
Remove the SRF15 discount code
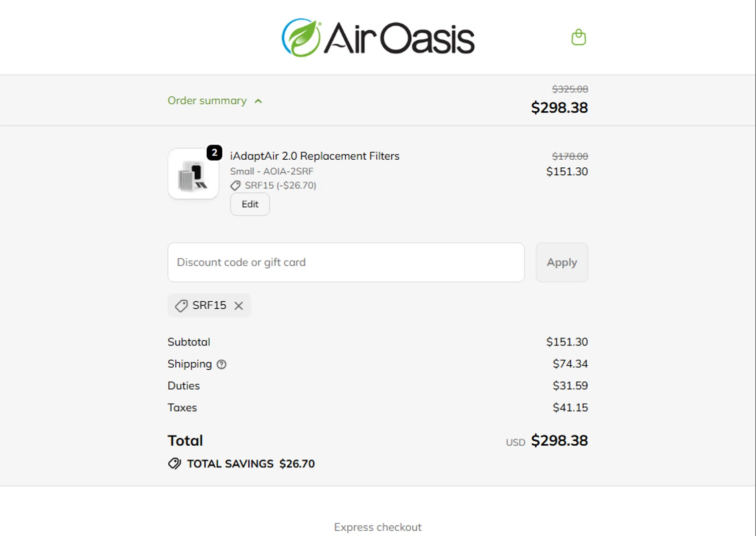pos(239,306)
